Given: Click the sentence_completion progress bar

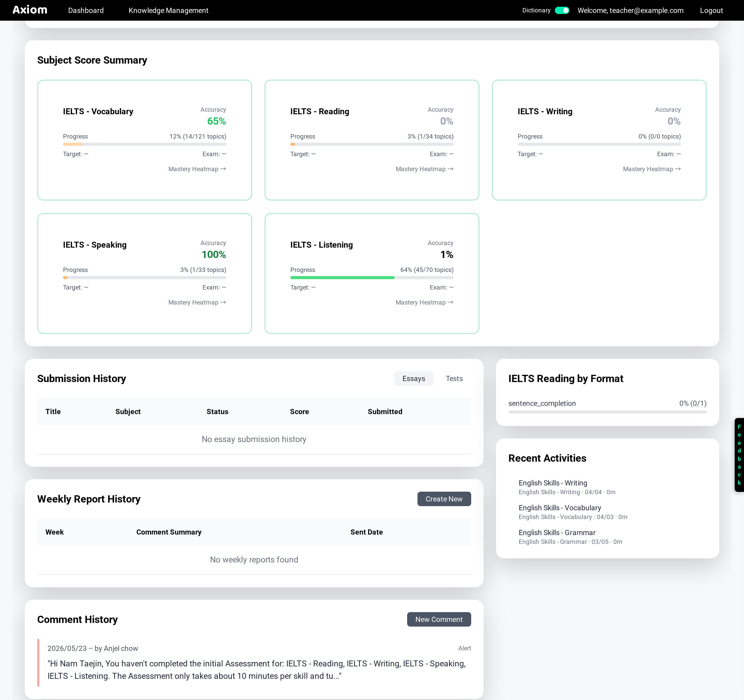Looking at the screenshot, I should point(607,412).
